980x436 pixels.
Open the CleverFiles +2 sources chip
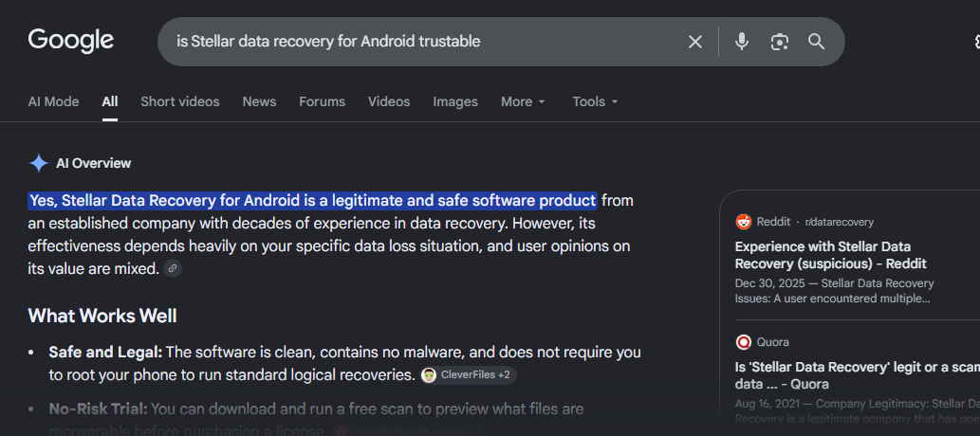(468, 375)
